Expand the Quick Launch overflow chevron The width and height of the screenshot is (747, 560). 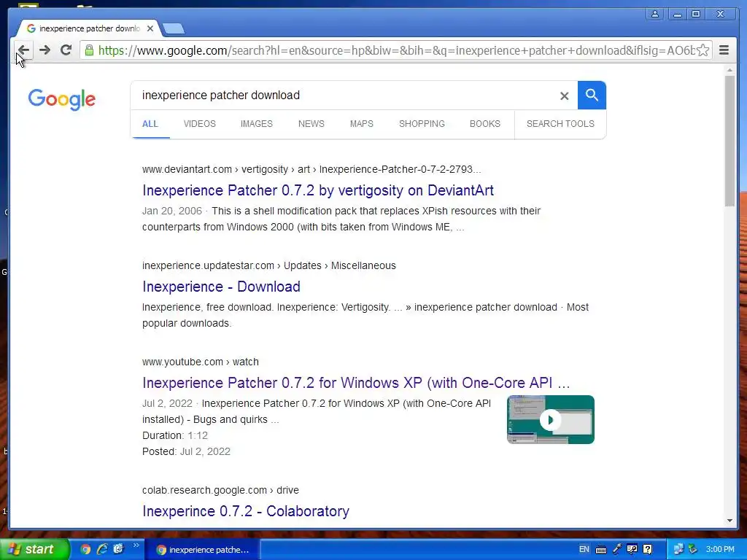136,545
